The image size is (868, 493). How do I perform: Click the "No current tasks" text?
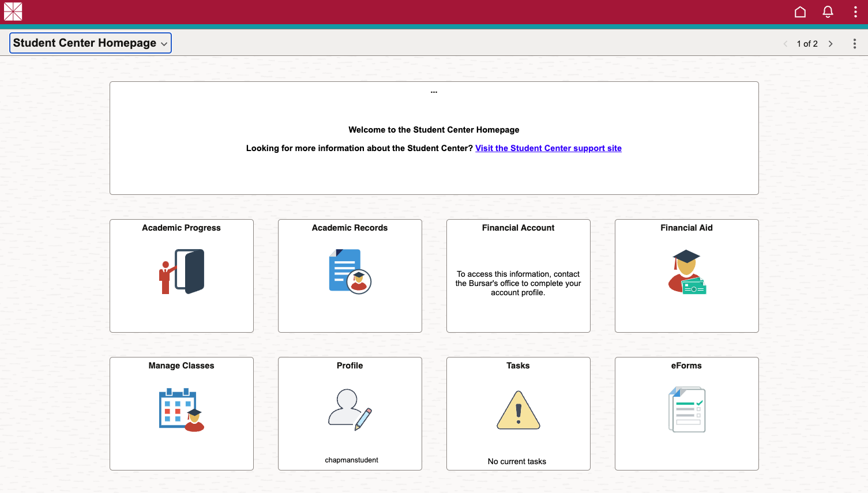pyautogui.click(x=517, y=461)
